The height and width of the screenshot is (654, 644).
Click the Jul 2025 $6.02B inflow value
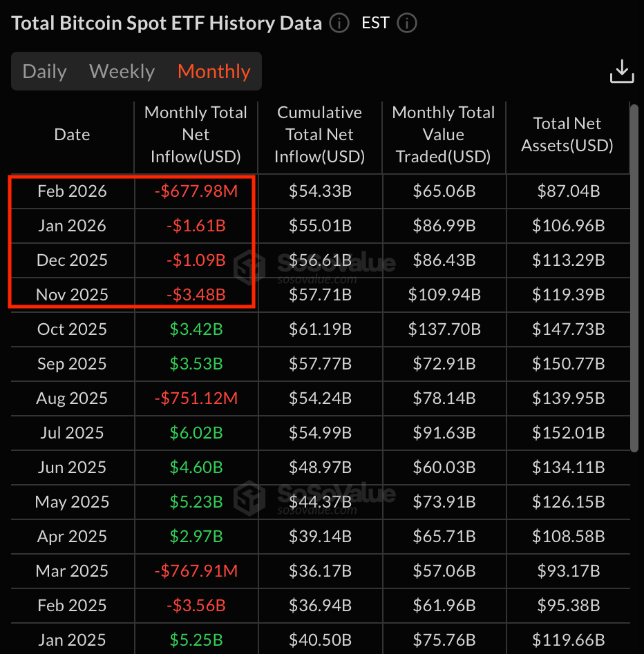point(196,433)
